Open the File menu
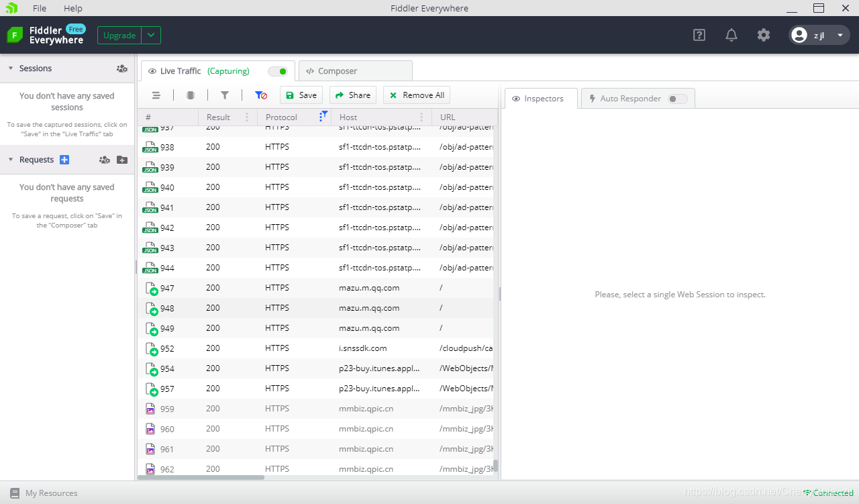Viewport: 859px width, 504px height. (x=40, y=8)
